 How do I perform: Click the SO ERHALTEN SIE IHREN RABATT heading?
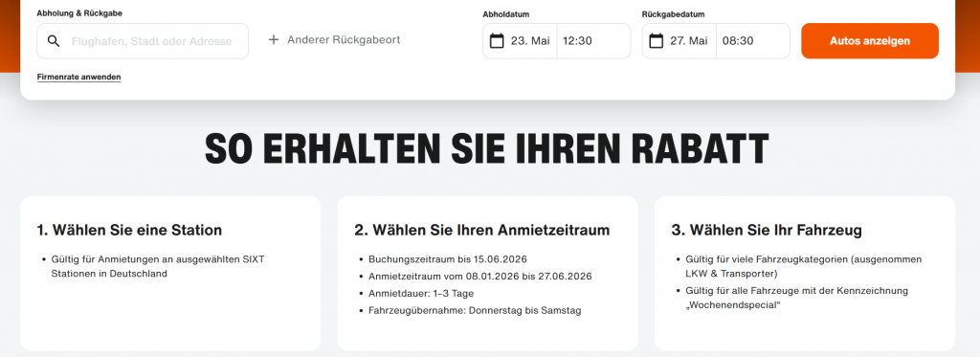[487, 148]
